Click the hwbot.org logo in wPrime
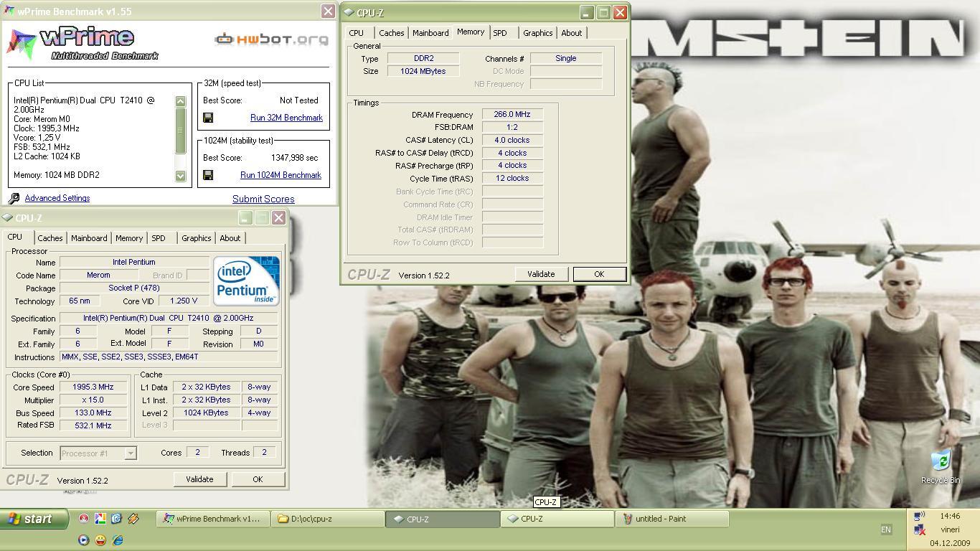 [x=272, y=39]
